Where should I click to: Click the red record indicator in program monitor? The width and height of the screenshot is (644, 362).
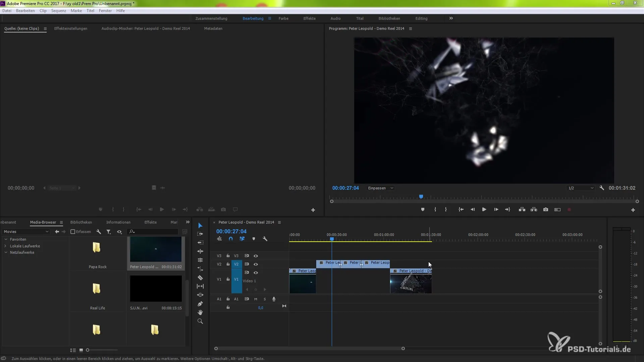pos(569,209)
